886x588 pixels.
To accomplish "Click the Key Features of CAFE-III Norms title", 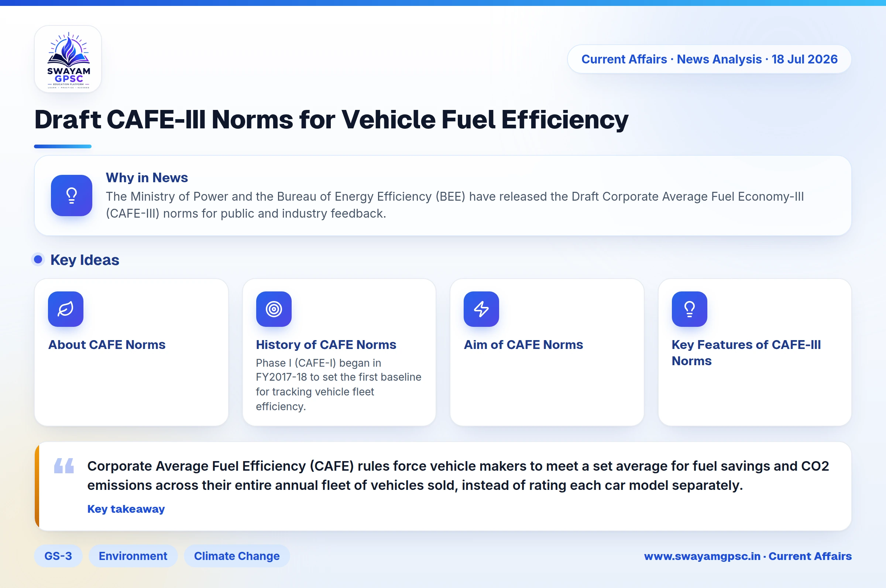I will [746, 353].
